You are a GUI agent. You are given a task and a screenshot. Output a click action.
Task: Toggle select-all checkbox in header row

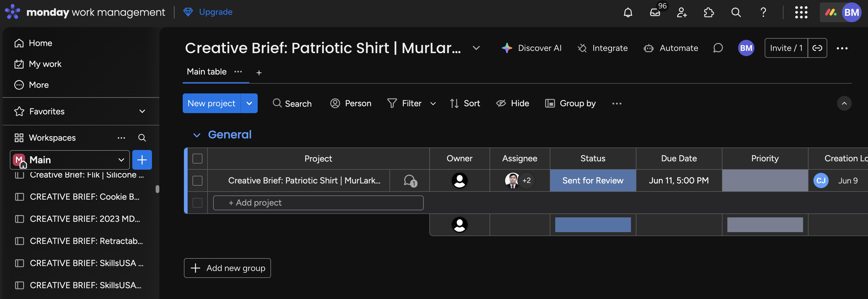(x=197, y=158)
